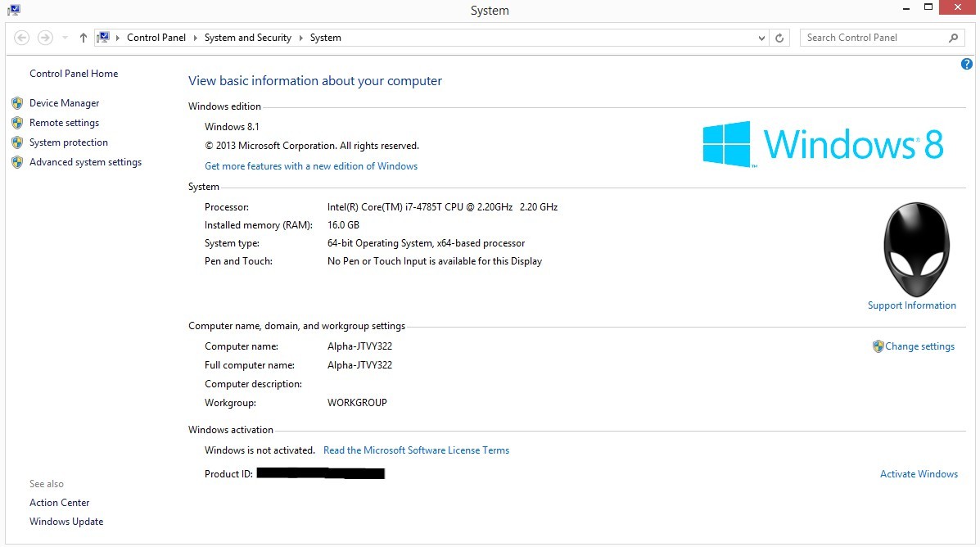
Task: Click the processor value Intel Core i7-4785T
Action: 442,207
